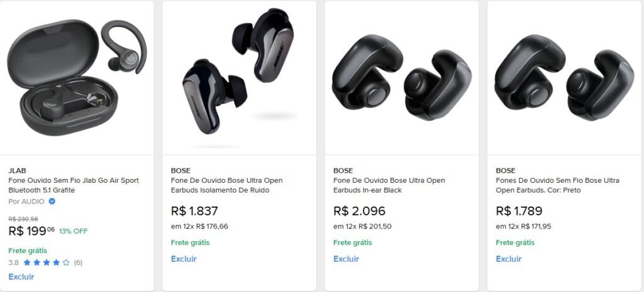This screenshot has width=644, height=292.
Task: Open the JLab Go Air Sport product image
Action: 77,77
